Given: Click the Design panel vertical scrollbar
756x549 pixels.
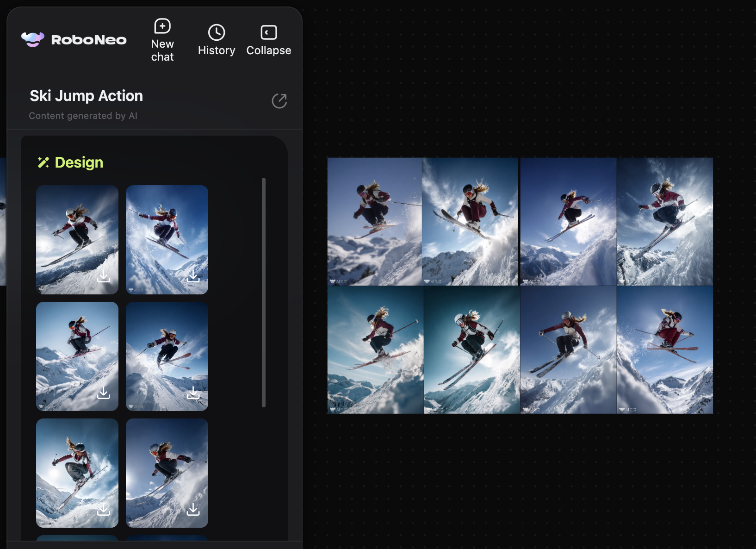Looking at the screenshot, I should [x=264, y=292].
